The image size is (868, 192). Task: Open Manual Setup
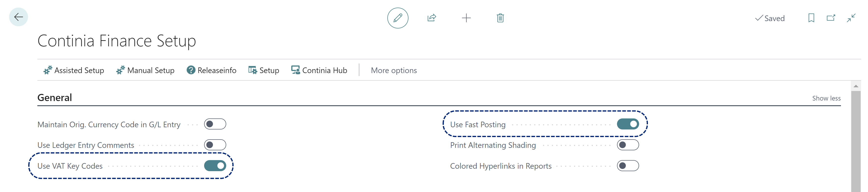[x=145, y=70]
